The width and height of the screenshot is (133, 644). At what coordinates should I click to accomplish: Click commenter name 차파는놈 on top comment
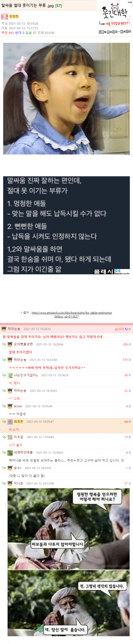point(14,329)
